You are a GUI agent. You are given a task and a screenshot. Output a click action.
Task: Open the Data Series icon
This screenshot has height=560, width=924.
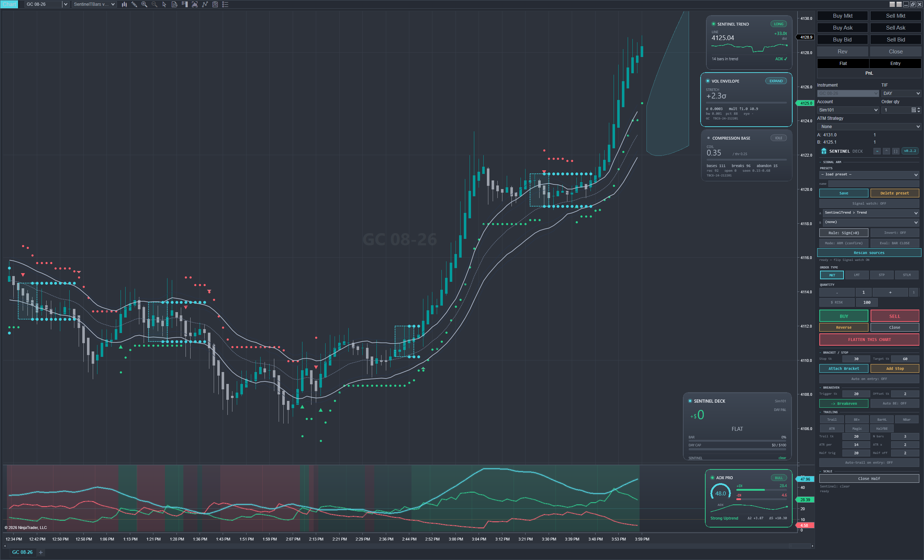coord(195,4)
